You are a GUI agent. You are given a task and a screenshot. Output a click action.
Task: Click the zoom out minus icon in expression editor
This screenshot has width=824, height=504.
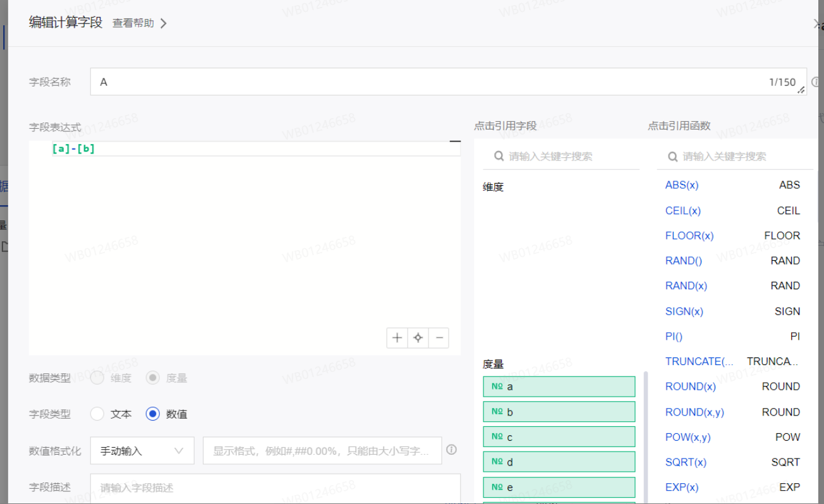439,338
